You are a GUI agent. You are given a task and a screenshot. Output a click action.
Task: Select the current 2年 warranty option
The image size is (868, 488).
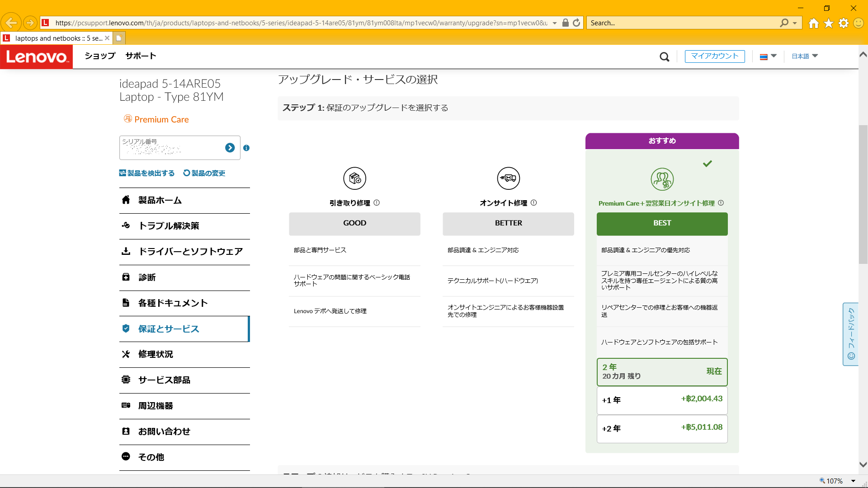pyautogui.click(x=662, y=372)
